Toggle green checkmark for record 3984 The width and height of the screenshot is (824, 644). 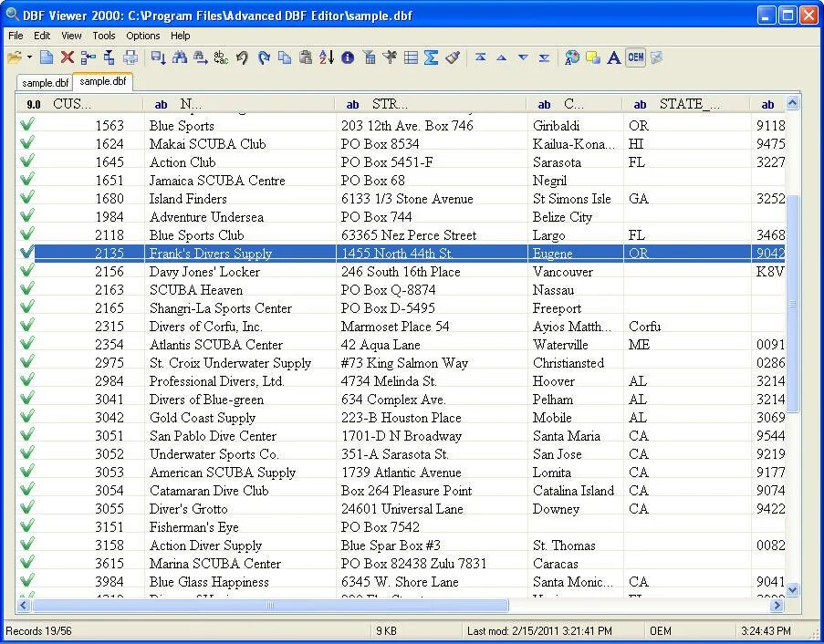(x=27, y=580)
